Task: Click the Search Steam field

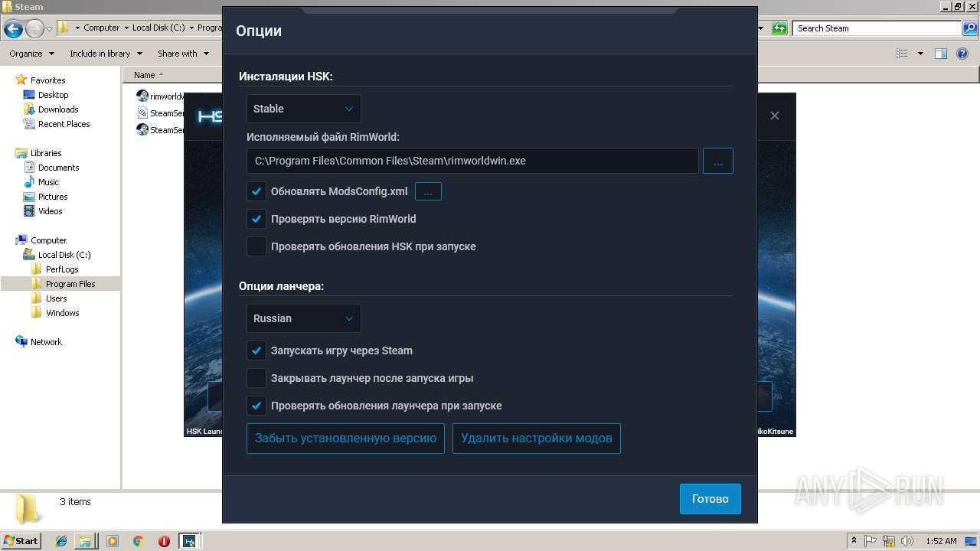Action: pyautogui.click(x=877, y=28)
